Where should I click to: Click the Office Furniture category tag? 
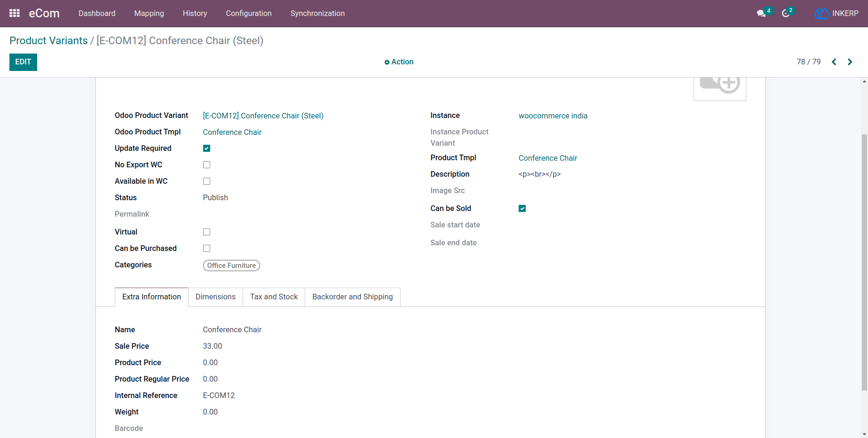(x=231, y=266)
